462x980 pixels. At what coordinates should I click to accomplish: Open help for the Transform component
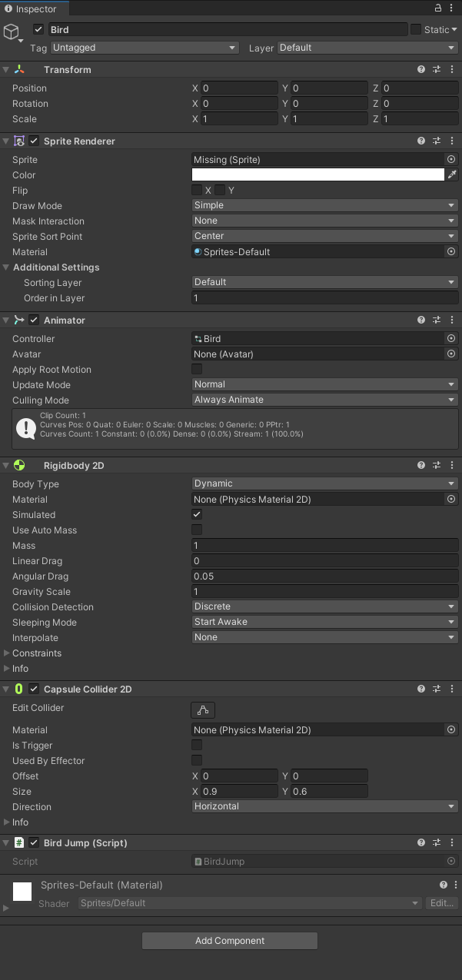tap(421, 69)
